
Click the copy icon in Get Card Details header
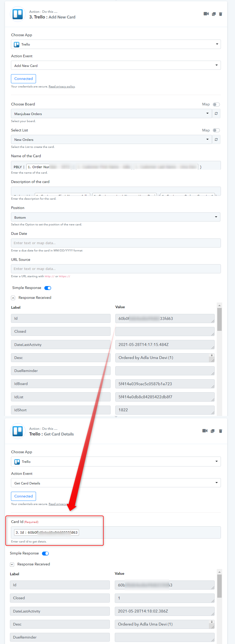pyautogui.click(x=213, y=431)
